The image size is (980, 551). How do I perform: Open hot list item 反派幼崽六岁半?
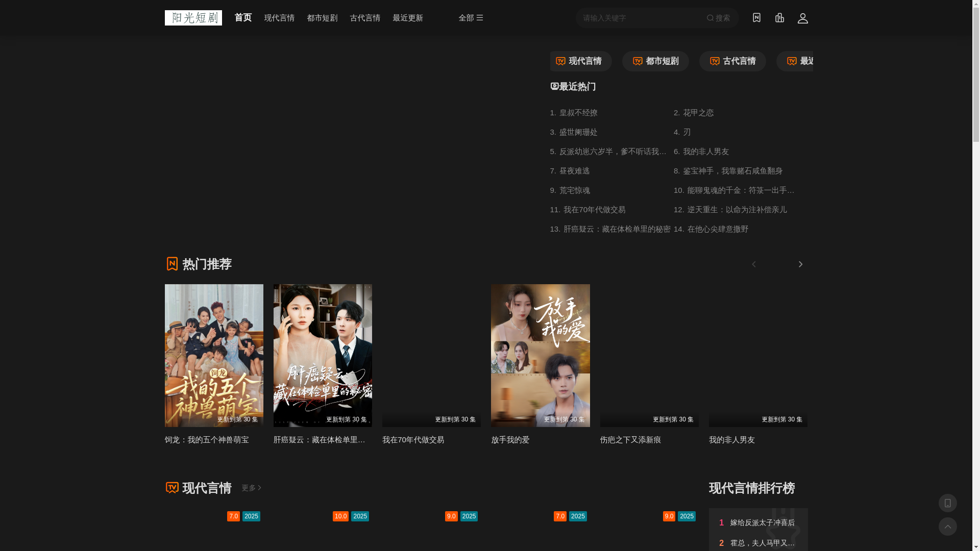(608, 152)
